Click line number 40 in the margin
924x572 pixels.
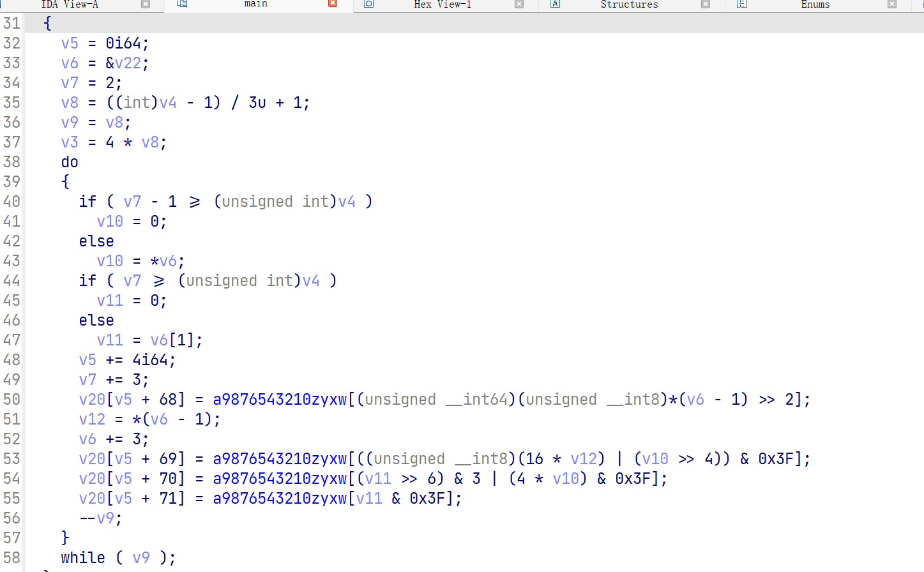(x=11, y=201)
